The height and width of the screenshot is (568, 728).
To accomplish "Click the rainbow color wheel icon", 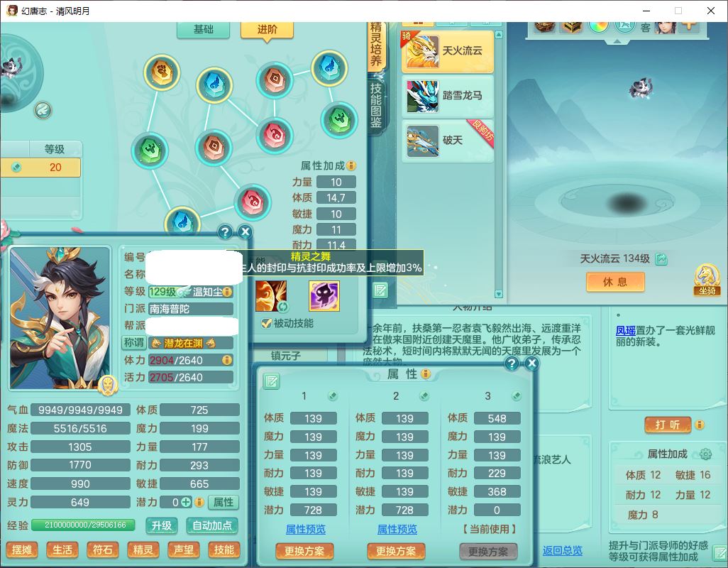I will click(x=599, y=25).
